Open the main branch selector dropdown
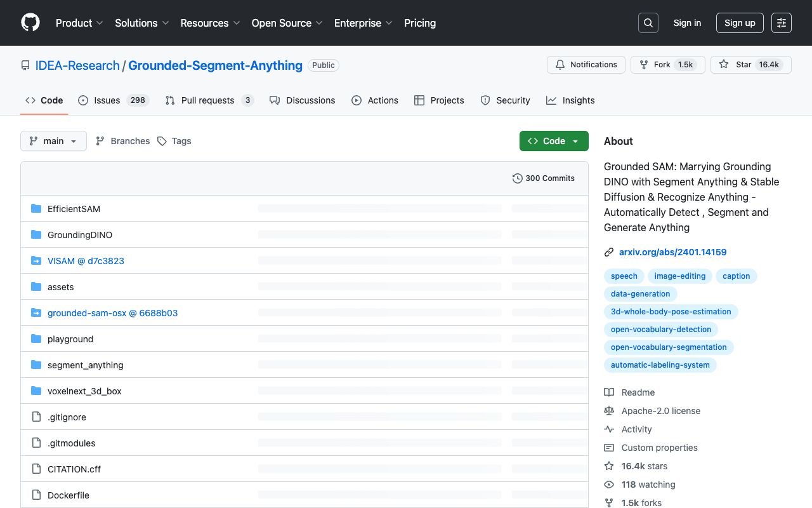 coord(53,141)
